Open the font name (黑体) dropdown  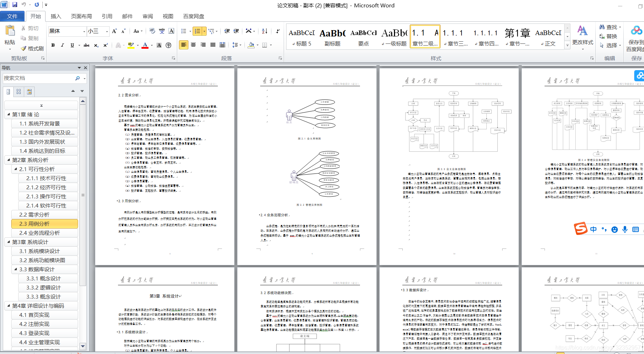pyautogui.click(x=84, y=31)
